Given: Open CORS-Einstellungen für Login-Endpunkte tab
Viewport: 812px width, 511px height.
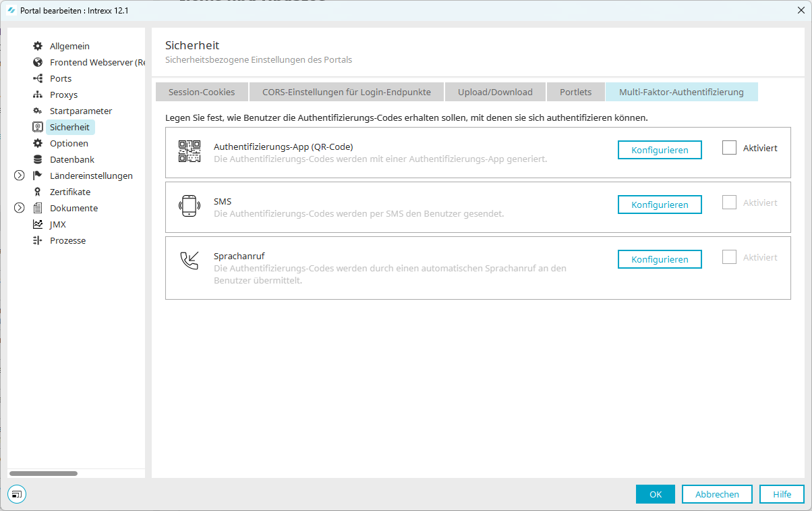Looking at the screenshot, I should point(346,92).
